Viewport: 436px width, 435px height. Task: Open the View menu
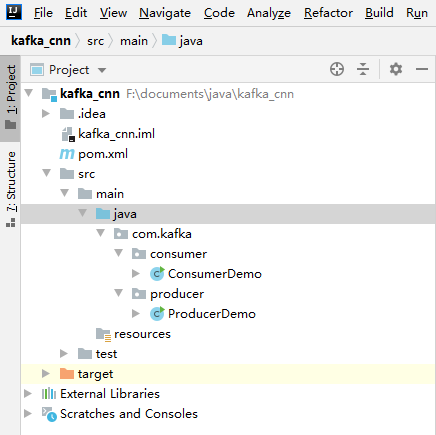[x=113, y=13]
